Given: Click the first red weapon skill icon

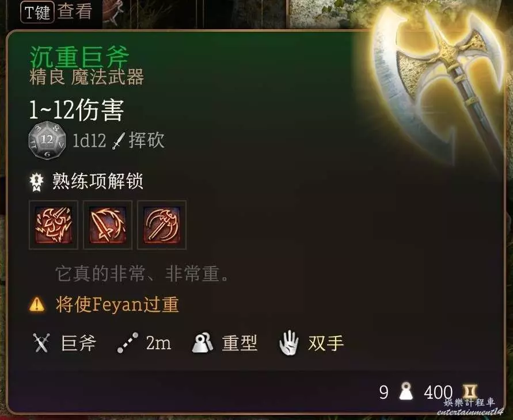Looking at the screenshot, I should click(54, 225).
